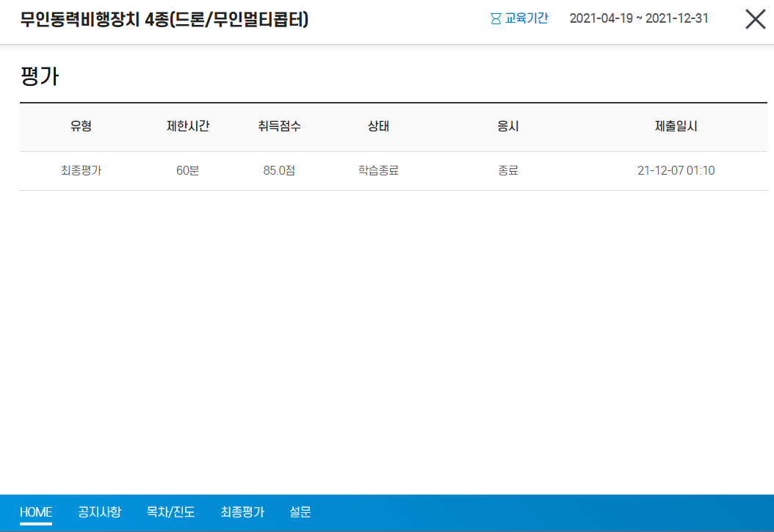Screen dimensions: 774x532
Task: Click the course title 무인동력비행장치 4종
Action: point(164,20)
